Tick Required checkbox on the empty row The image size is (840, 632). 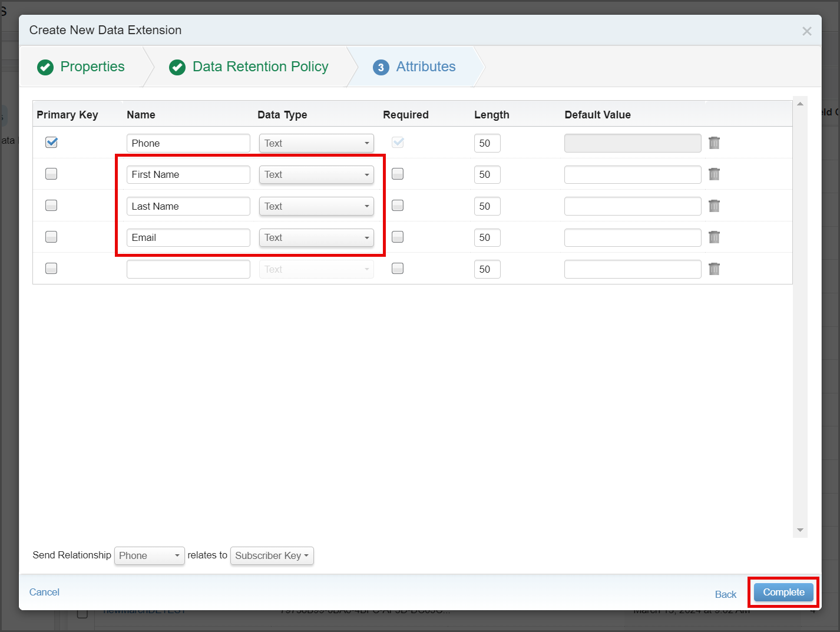(398, 268)
